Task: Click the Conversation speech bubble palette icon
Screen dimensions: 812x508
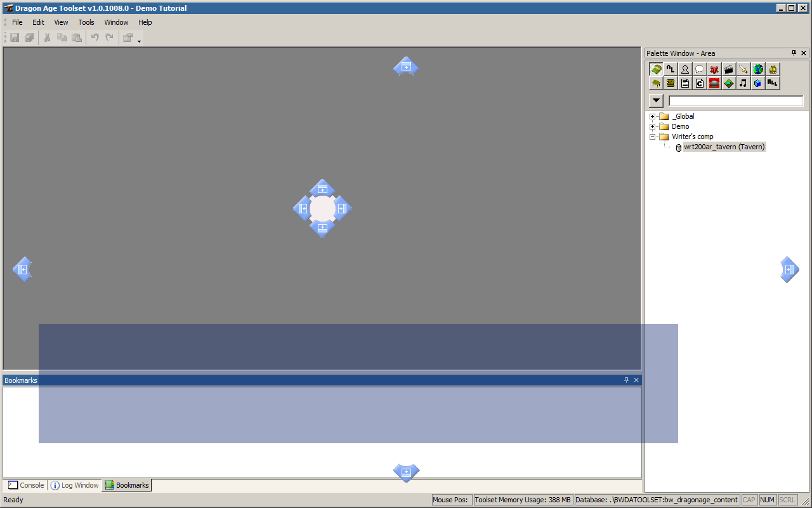Action: click(700, 69)
